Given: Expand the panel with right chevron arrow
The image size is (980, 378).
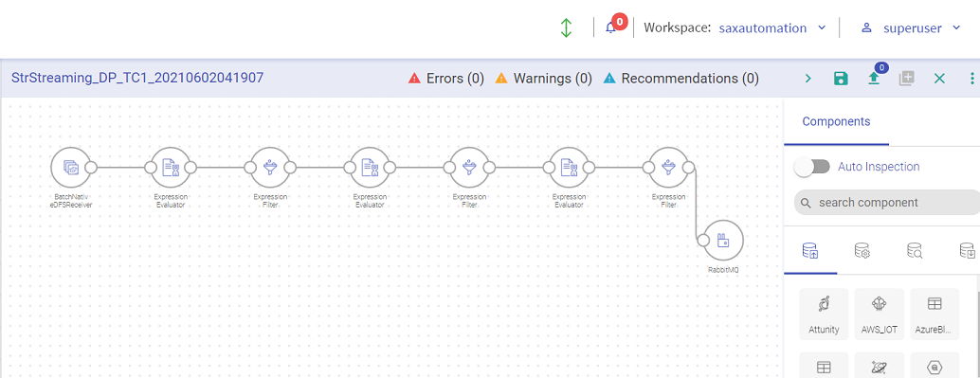Looking at the screenshot, I should (808, 78).
